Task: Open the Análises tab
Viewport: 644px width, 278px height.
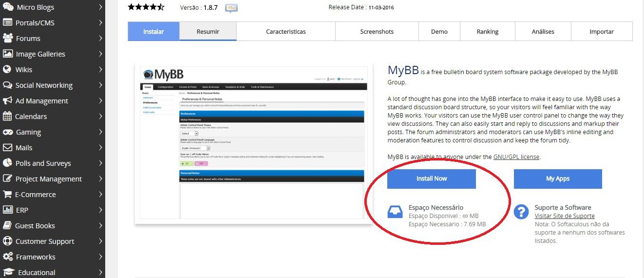Action: pyautogui.click(x=543, y=31)
